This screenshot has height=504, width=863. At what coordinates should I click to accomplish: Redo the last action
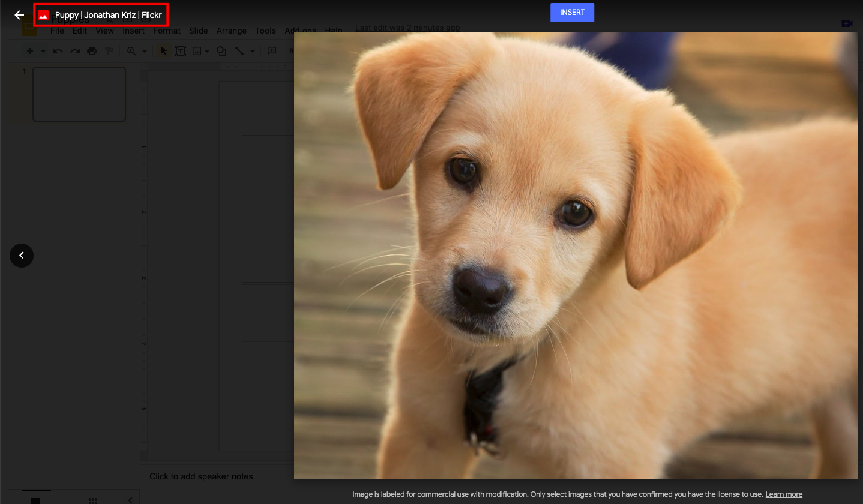tap(75, 51)
